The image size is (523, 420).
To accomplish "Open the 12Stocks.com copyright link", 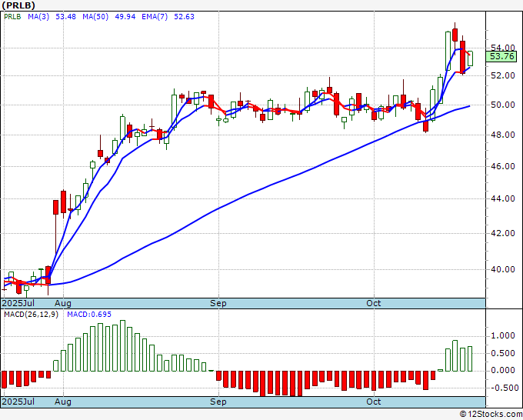I will (491, 415).
